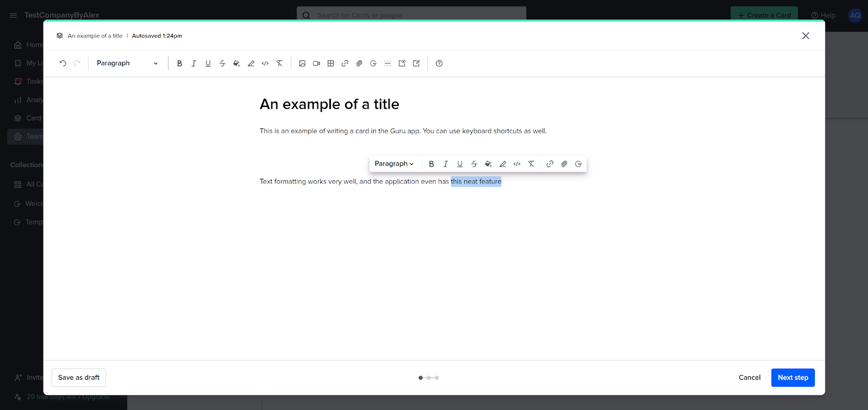Click Cancel in the editor footer

(749, 377)
